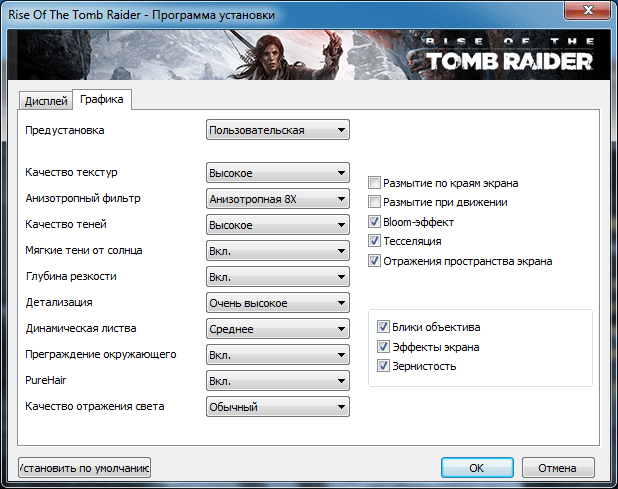The image size is (618, 489).
Task: Click the Глубина резкости label
Action: pos(71,277)
